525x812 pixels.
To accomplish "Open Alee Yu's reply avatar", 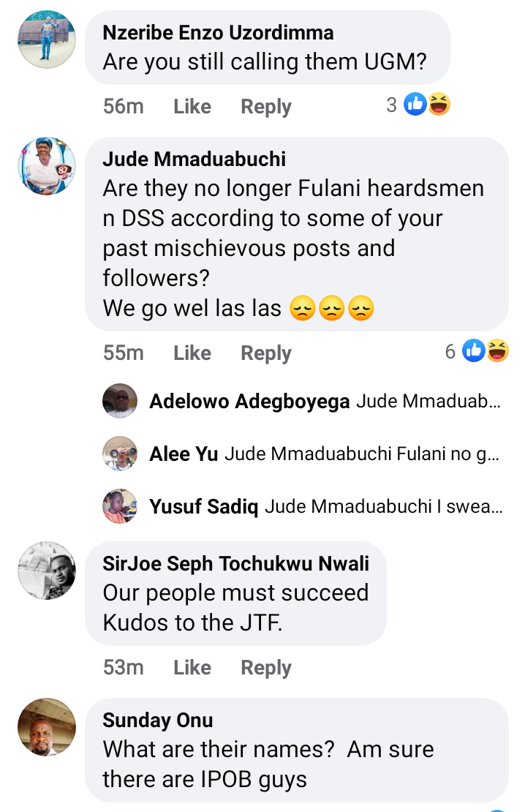I will [x=120, y=454].
